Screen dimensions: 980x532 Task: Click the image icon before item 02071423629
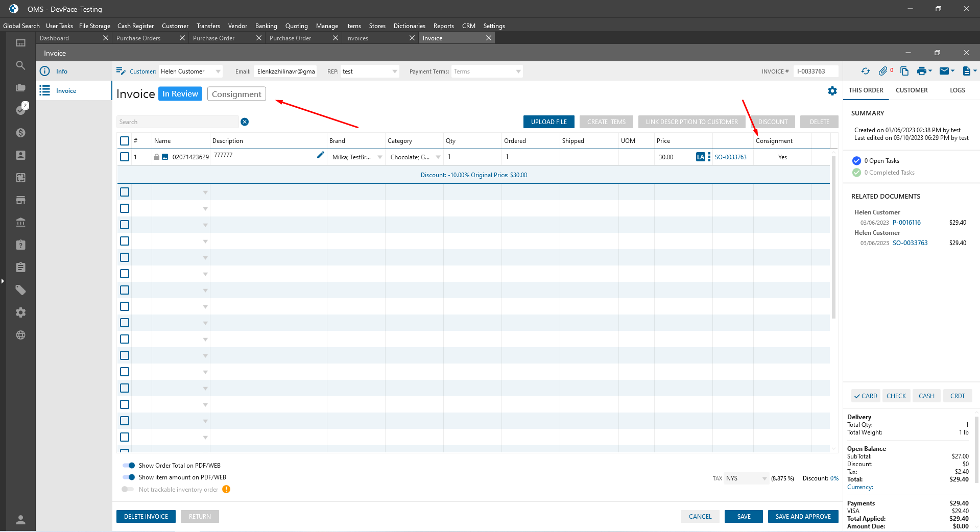tap(165, 157)
